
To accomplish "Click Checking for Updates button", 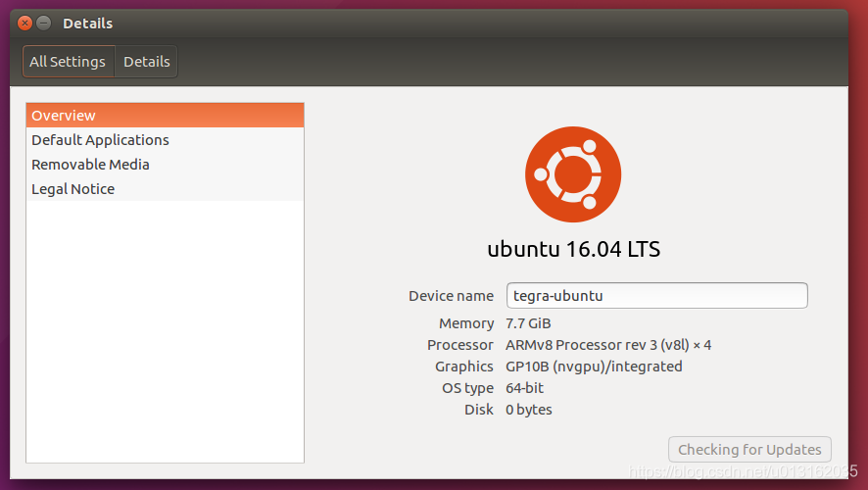I will 749,450.
